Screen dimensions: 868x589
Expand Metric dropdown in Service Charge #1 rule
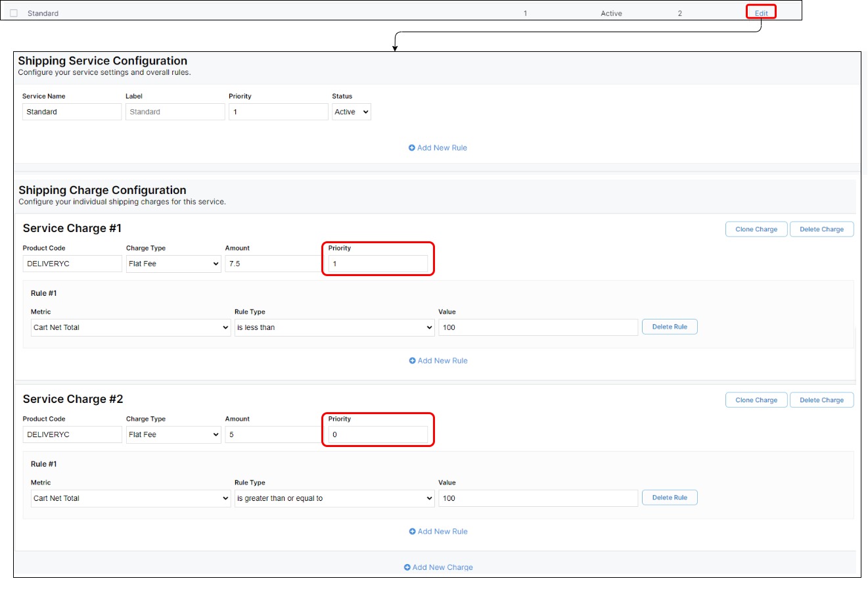tap(130, 327)
